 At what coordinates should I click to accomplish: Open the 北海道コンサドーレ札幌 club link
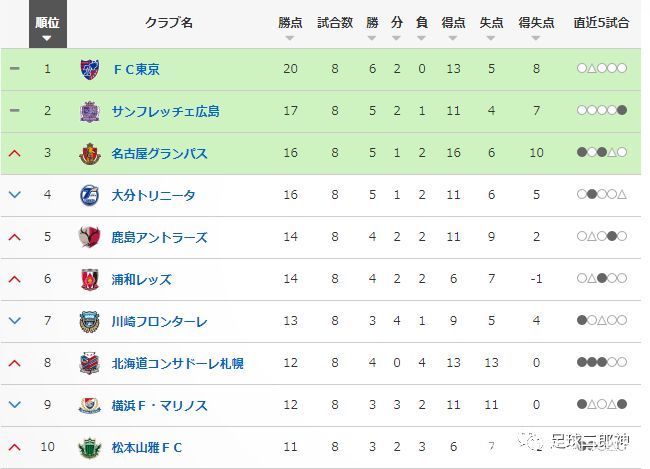pos(177,364)
